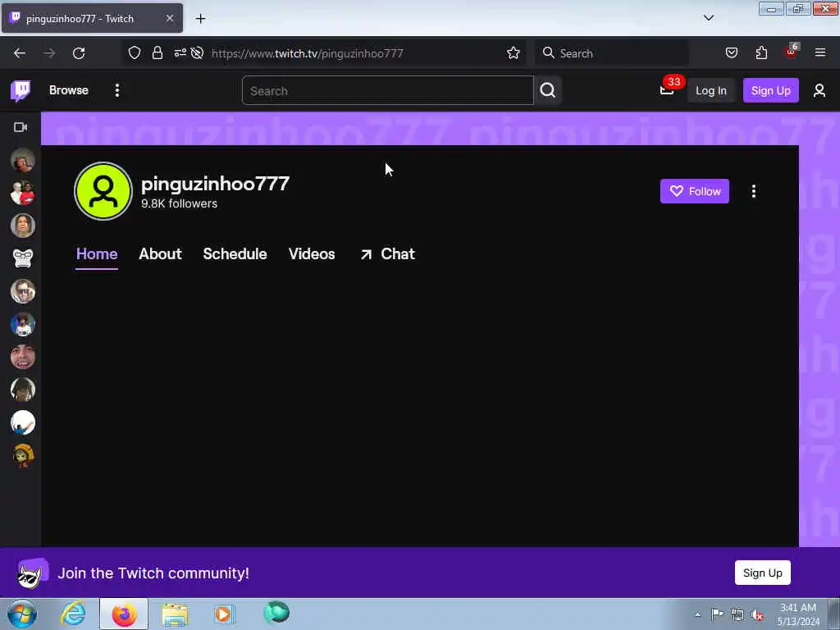The image size is (840, 630).
Task: Click the Twitch logo home icon
Action: pyautogui.click(x=21, y=90)
